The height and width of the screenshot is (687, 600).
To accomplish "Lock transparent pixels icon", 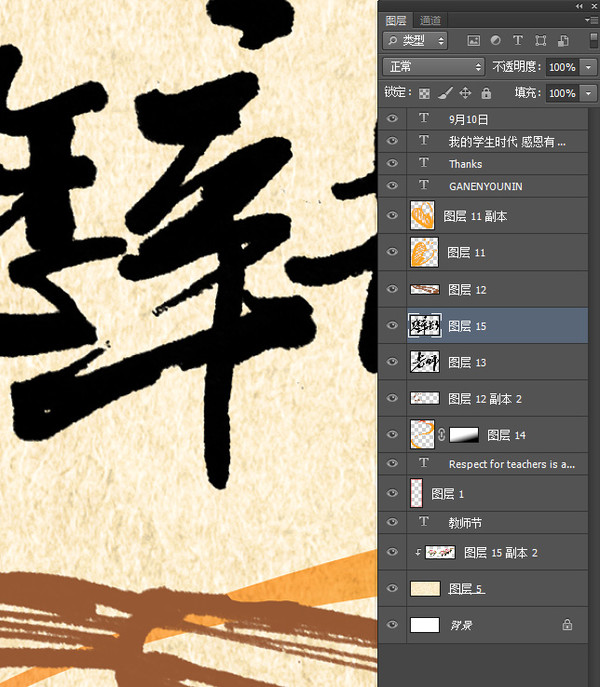I will point(424,93).
